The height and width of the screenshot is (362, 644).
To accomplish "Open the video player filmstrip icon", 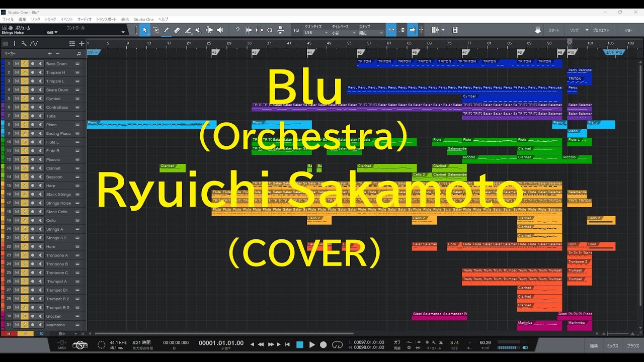I will pyautogui.click(x=455, y=30).
